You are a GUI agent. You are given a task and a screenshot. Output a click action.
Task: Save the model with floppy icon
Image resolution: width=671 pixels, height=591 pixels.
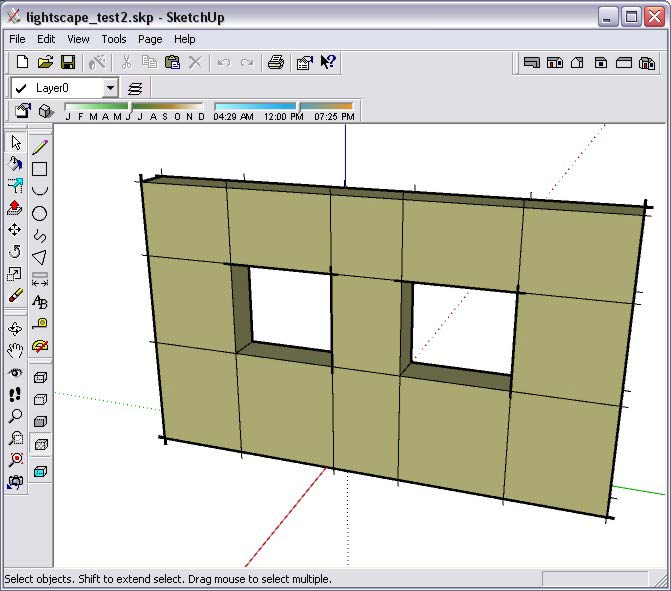tap(68, 62)
